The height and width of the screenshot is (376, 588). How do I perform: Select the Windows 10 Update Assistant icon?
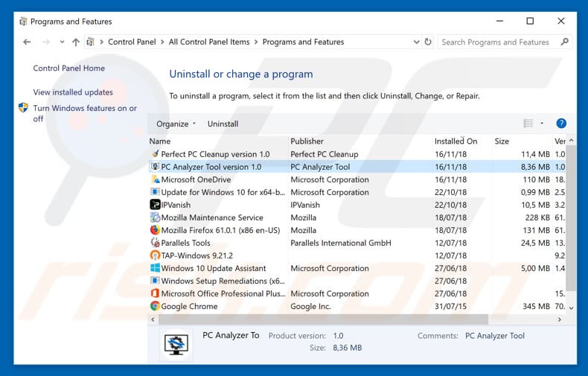point(155,268)
